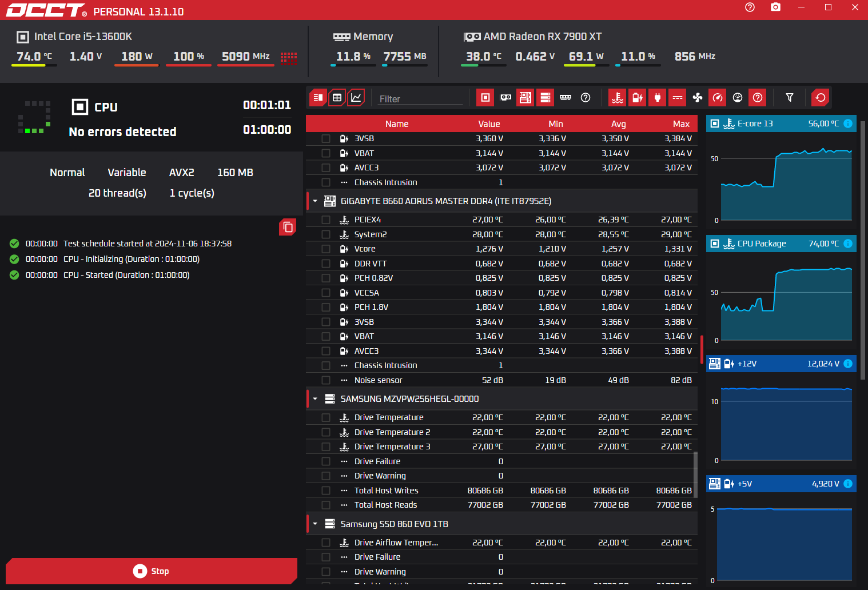Open the +12V graph header

(x=781, y=364)
